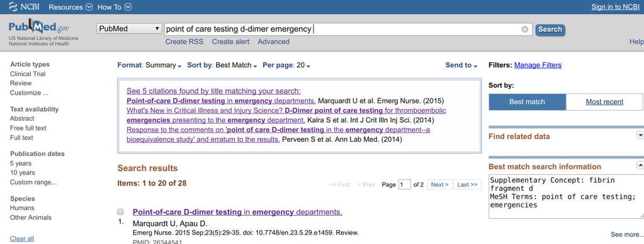Clear the search box with the X icon
The width and height of the screenshot is (644, 244).
tap(525, 29)
